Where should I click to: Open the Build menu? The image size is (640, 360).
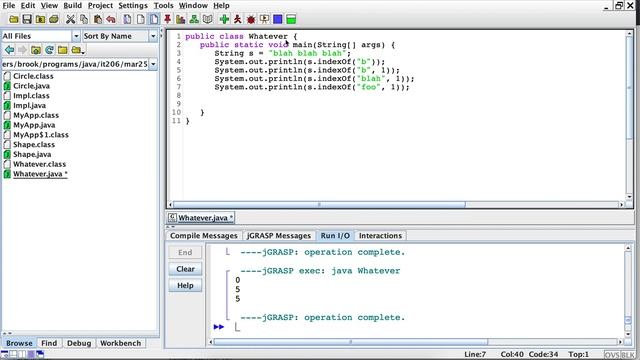73,5
